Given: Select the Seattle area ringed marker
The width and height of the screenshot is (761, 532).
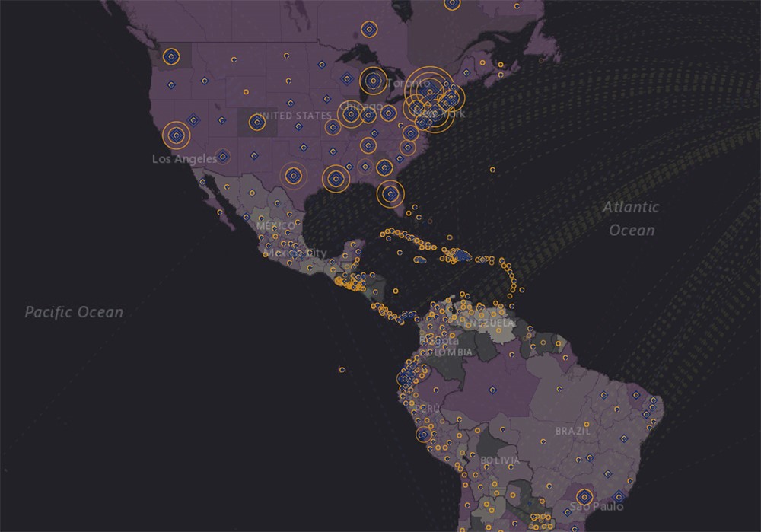Looking at the screenshot, I should pyautogui.click(x=170, y=56).
